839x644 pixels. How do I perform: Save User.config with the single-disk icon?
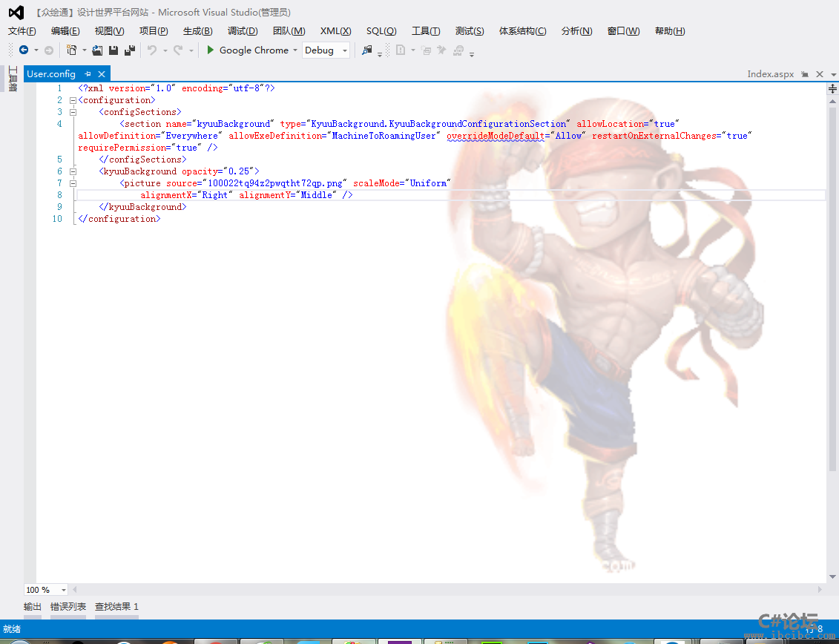click(x=113, y=50)
